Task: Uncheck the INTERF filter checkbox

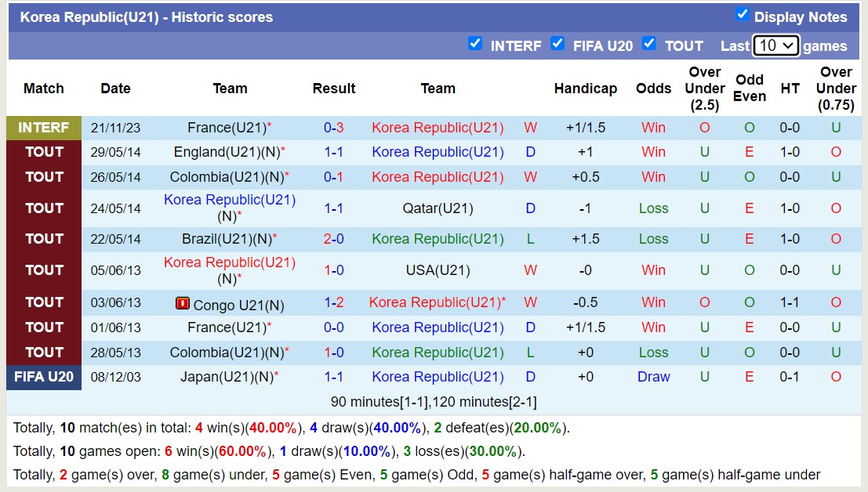Action: tap(475, 43)
